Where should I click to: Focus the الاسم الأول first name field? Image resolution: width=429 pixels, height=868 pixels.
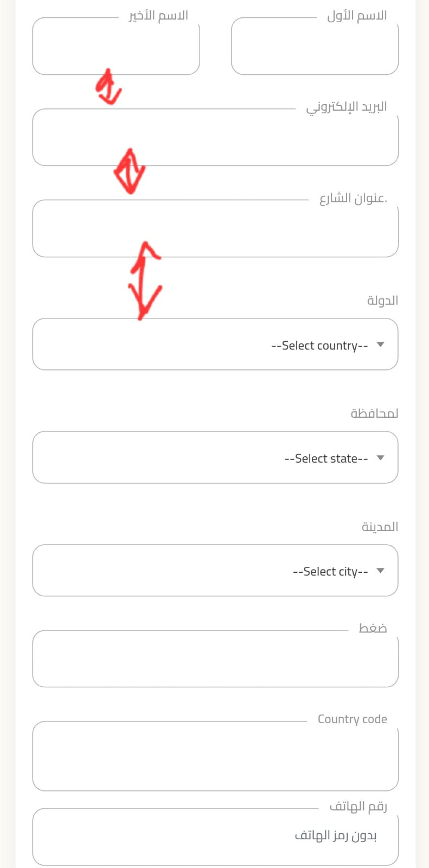315,46
